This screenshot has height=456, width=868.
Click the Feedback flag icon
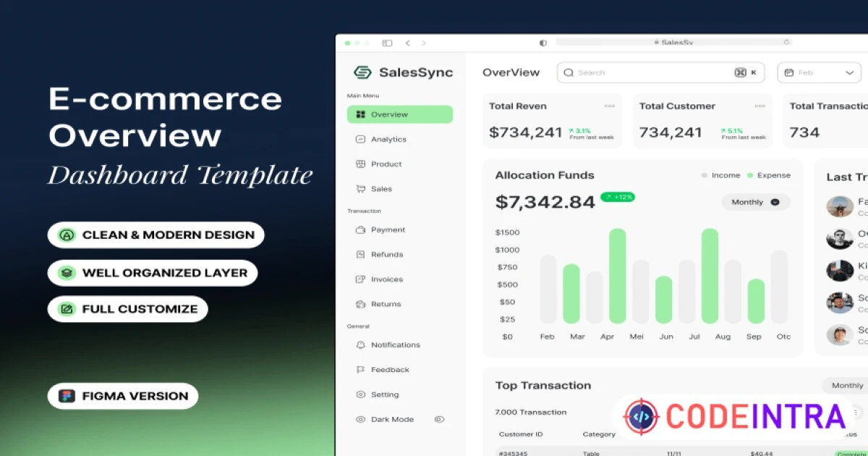pyautogui.click(x=360, y=370)
